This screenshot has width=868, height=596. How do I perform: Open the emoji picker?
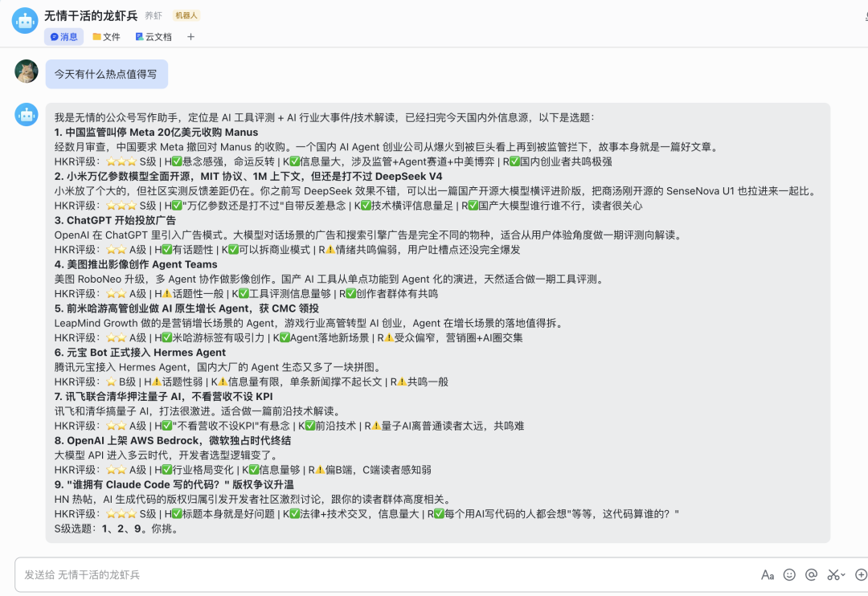(x=789, y=575)
